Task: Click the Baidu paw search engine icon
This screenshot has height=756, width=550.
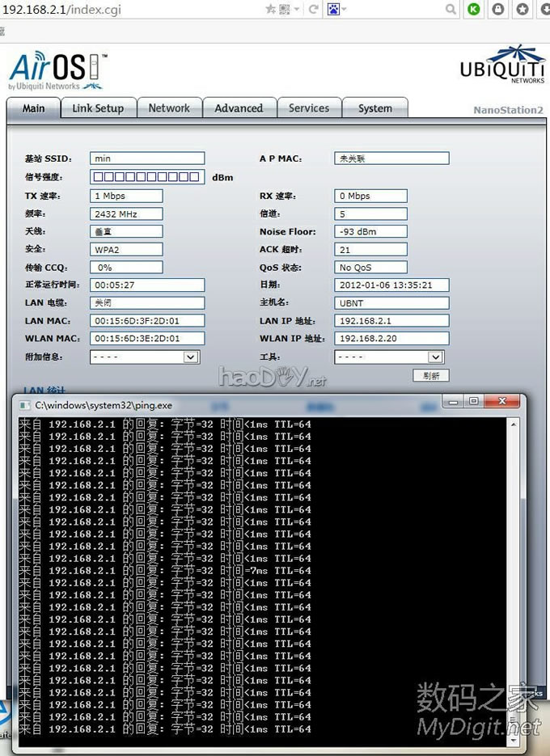Action: pos(332,9)
